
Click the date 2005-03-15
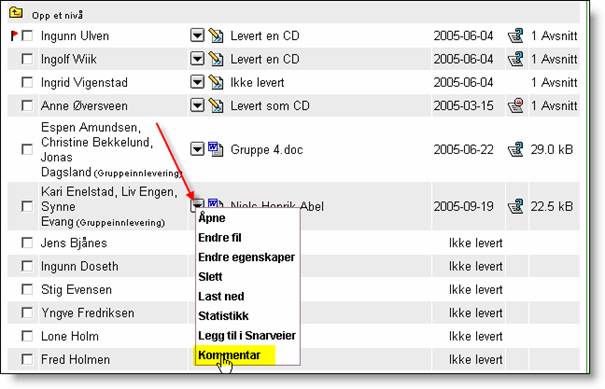[x=463, y=106]
